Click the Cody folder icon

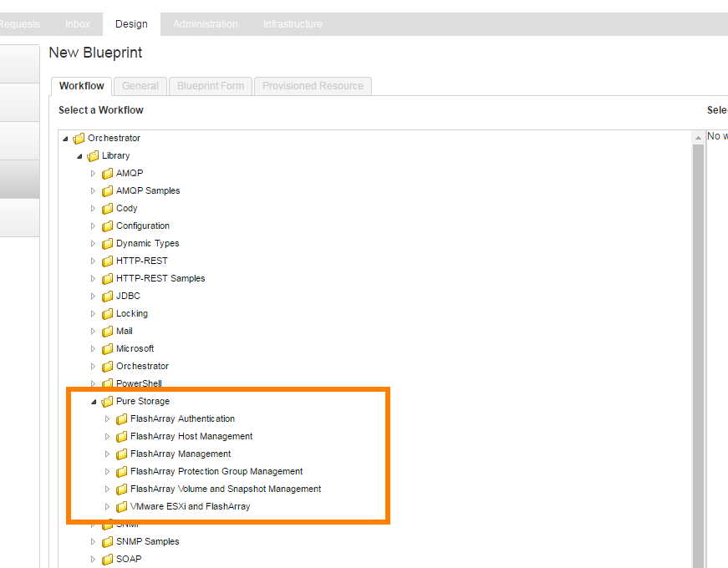click(107, 208)
